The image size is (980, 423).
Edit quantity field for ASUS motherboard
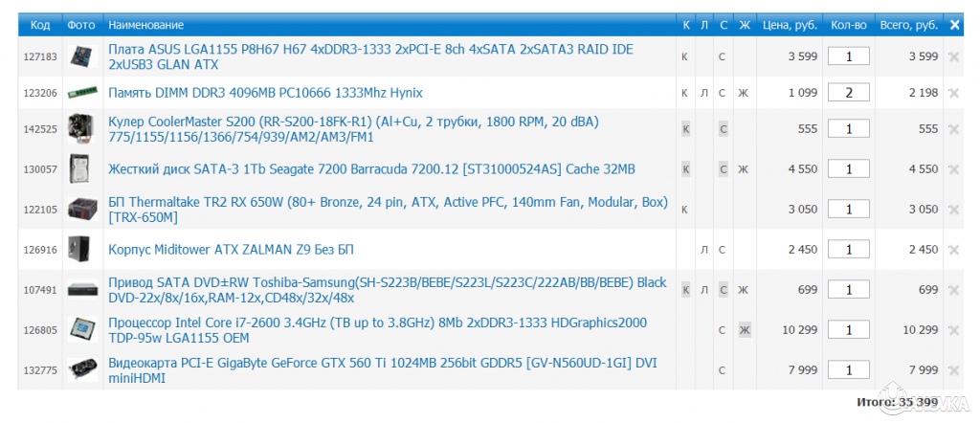pos(849,56)
